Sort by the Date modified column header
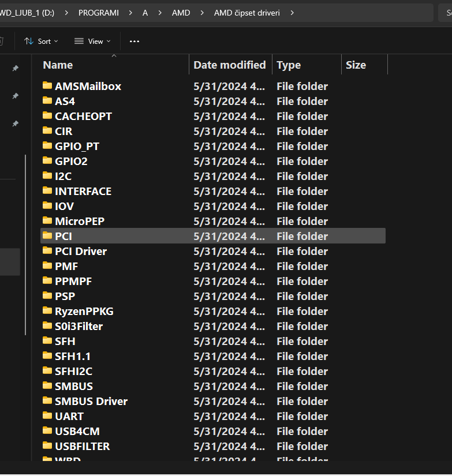452x476 pixels. click(x=229, y=65)
